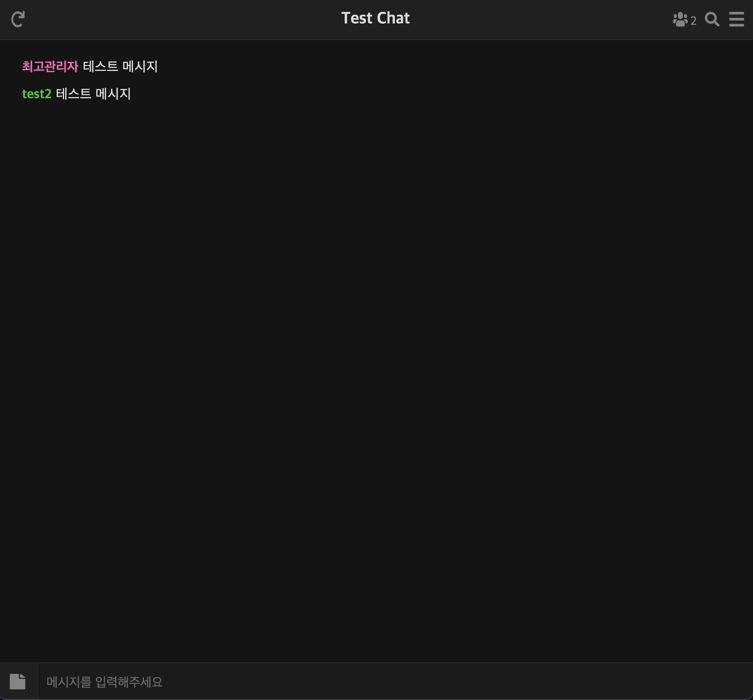Image resolution: width=753 pixels, height=700 pixels.
Task: Click the word "Chat" in the header title
Action: pos(393,18)
